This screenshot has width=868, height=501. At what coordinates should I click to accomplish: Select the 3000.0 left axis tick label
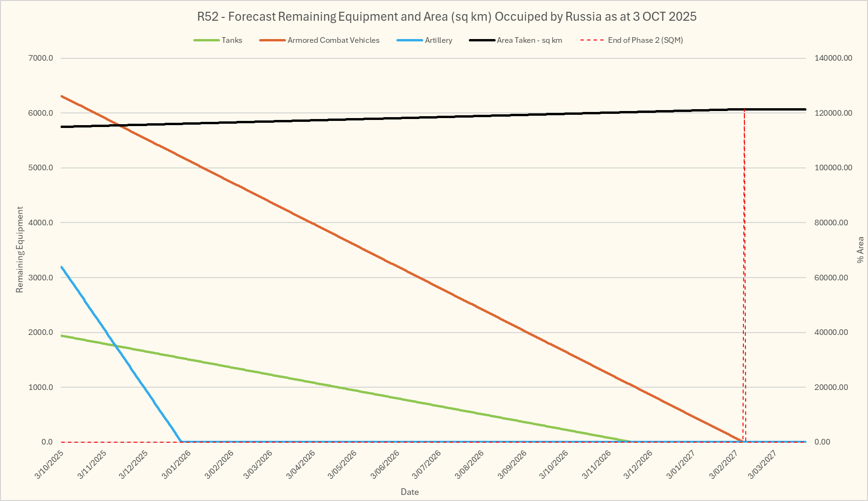[x=41, y=278]
